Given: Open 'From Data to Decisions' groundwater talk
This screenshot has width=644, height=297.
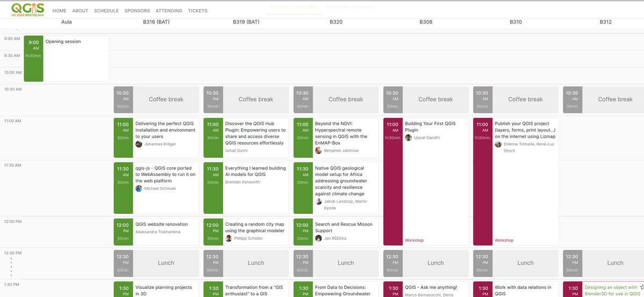Looking at the screenshot, I should click(x=336, y=289).
